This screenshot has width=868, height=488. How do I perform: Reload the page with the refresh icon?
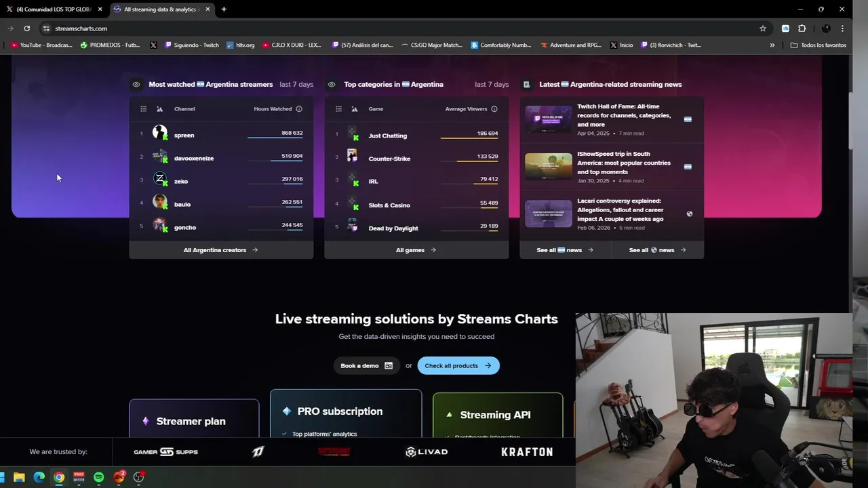click(x=26, y=28)
